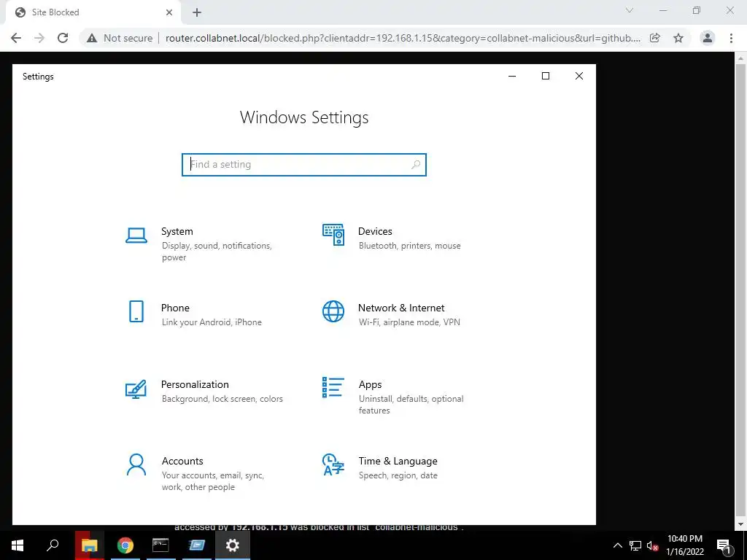Select the Apps list icon
This screenshot has width=747, height=560.
[x=333, y=387]
